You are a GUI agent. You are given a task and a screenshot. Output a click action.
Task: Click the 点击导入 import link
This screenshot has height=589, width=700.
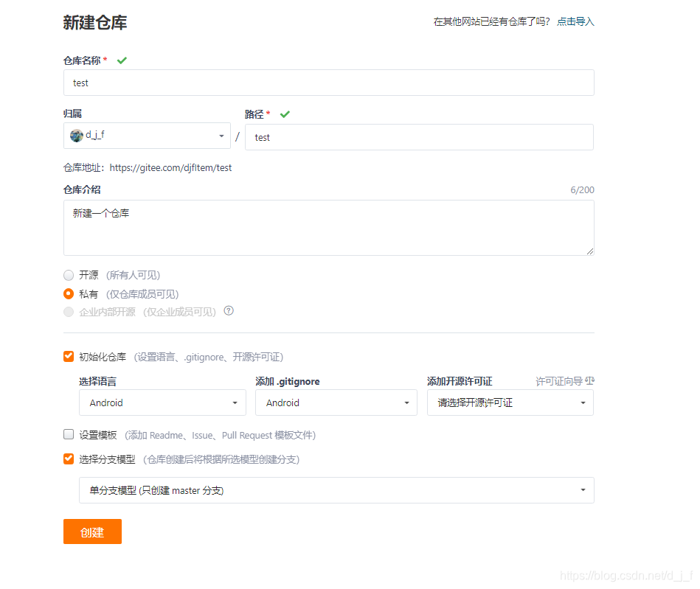coord(575,21)
